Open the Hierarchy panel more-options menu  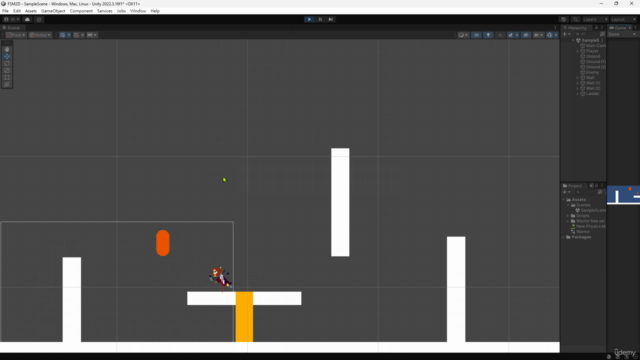point(602,28)
